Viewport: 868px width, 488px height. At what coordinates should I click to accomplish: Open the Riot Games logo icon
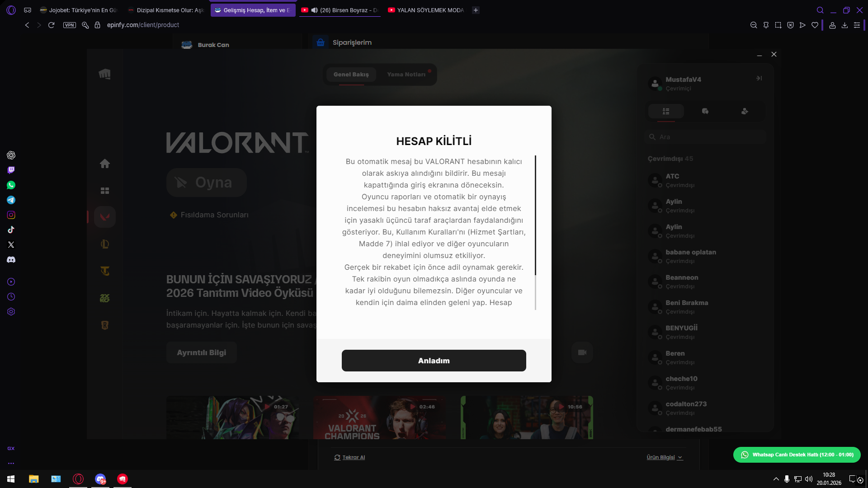(104, 74)
